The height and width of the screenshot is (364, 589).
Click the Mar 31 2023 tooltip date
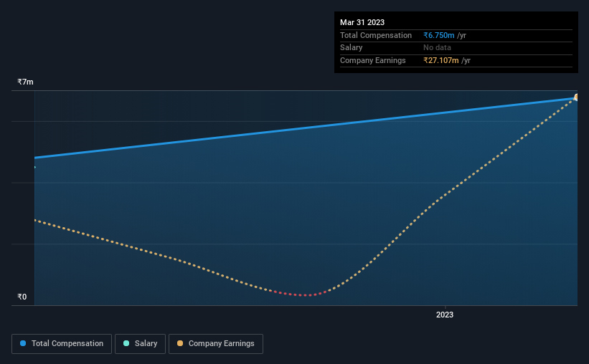[x=362, y=22]
